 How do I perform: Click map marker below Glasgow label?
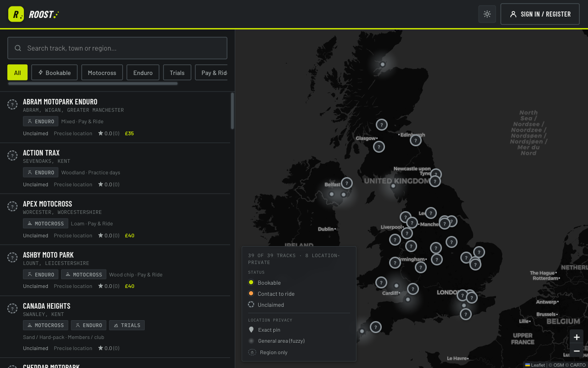click(379, 147)
